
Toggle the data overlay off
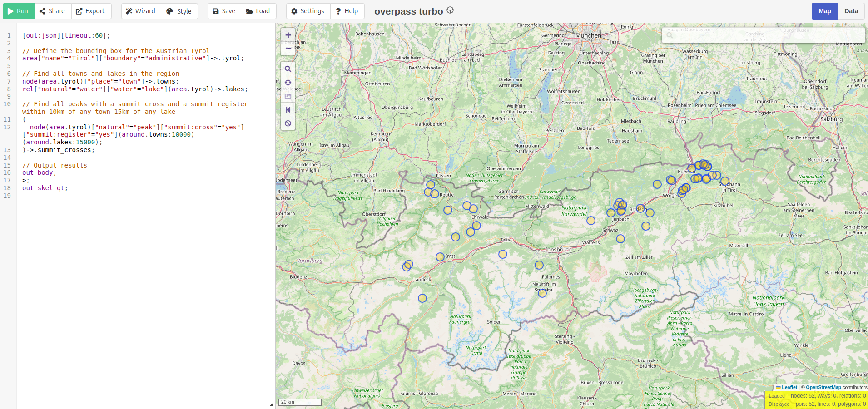click(x=288, y=123)
